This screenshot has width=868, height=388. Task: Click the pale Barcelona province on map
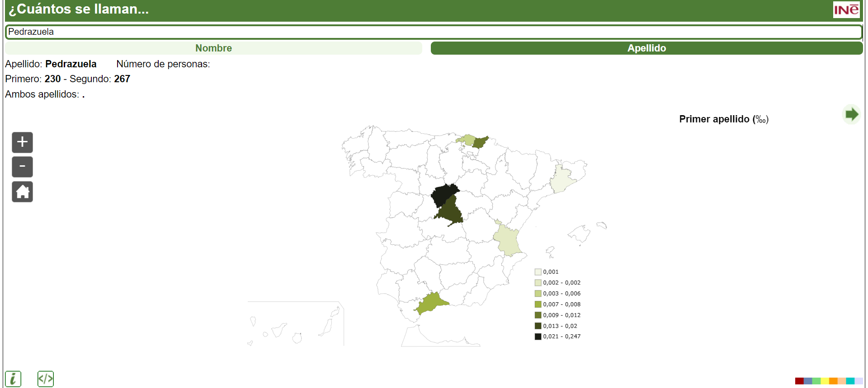562,179
